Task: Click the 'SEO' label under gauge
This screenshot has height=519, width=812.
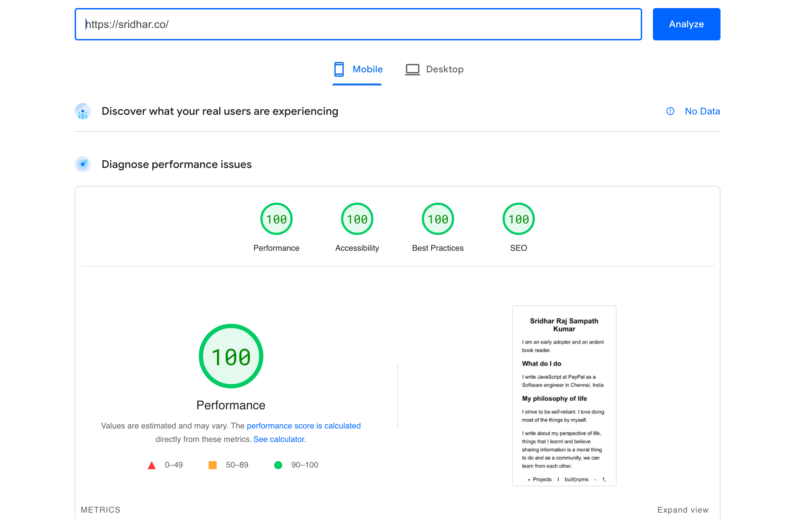Action: 519,248
